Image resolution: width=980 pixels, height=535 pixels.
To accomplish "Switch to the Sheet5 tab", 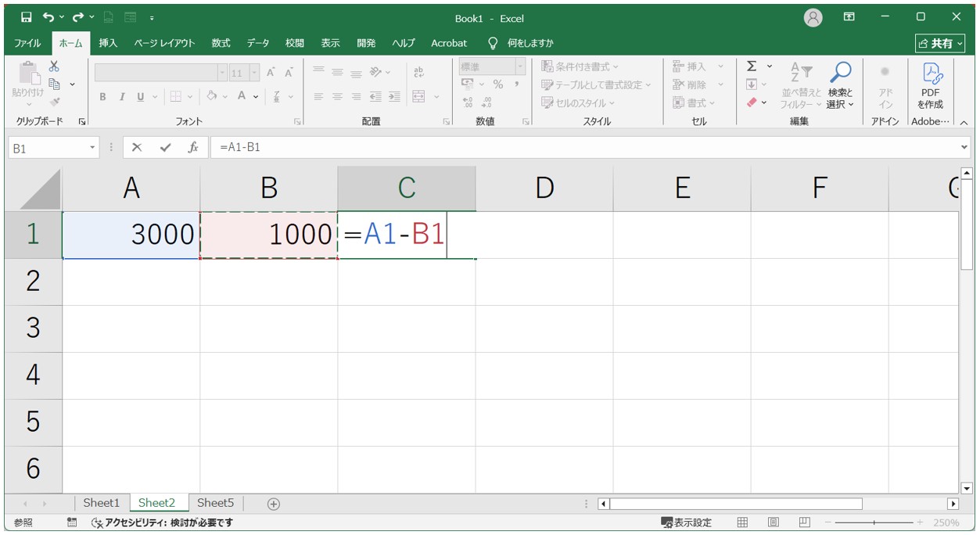I will point(215,503).
